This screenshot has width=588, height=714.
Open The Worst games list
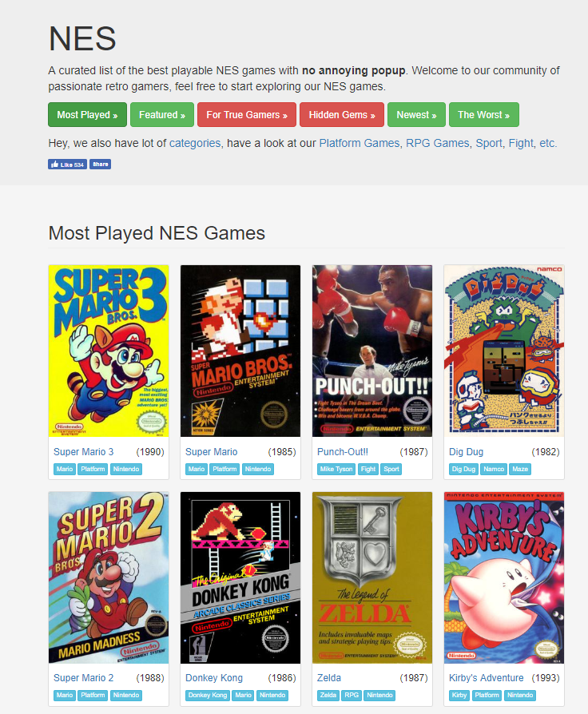pyautogui.click(x=483, y=115)
